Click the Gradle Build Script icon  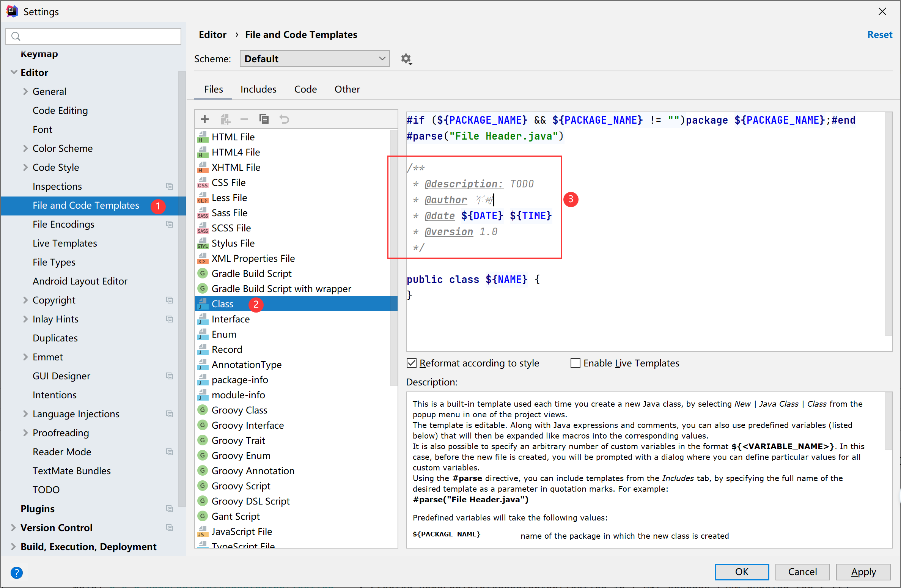(x=203, y=273)
